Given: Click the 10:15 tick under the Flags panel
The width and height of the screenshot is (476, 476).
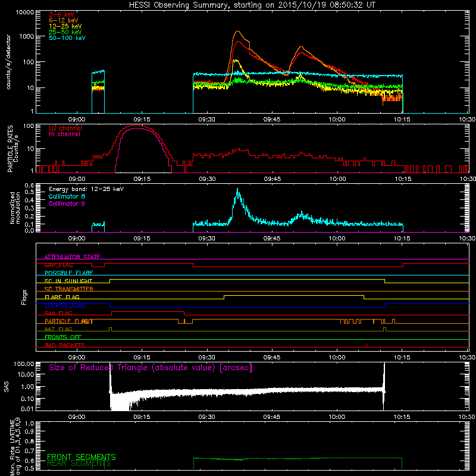Looking at the screenshot, I should pos(402,358).
